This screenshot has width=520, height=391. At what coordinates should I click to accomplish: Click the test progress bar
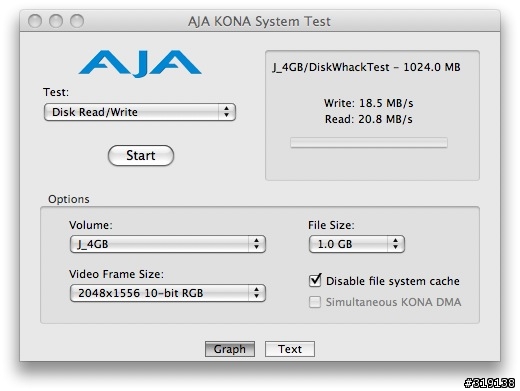[369, 142]
